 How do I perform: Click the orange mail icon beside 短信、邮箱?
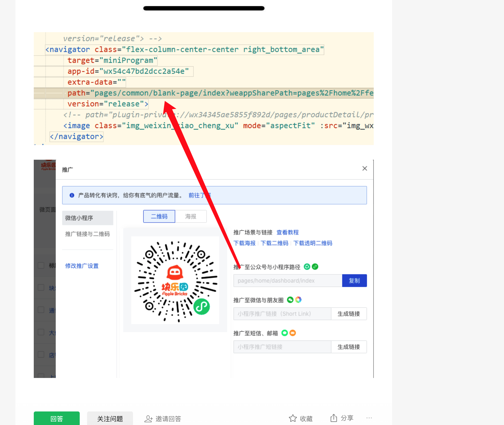tap(292, 333)
